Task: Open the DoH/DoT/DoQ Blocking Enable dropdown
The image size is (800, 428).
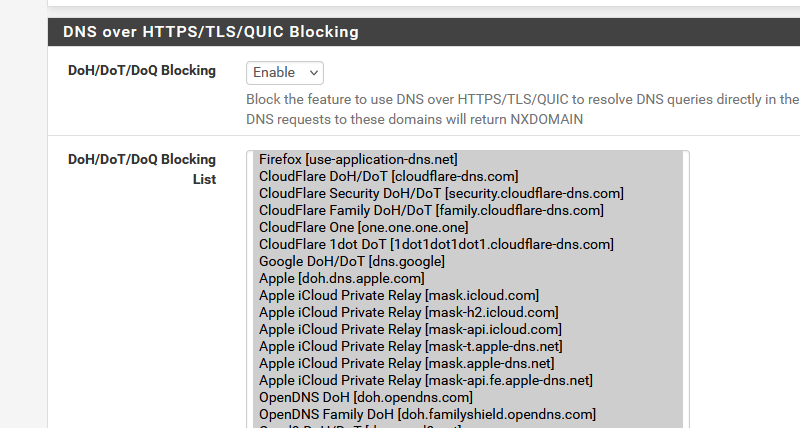Action: click(285, 72)
